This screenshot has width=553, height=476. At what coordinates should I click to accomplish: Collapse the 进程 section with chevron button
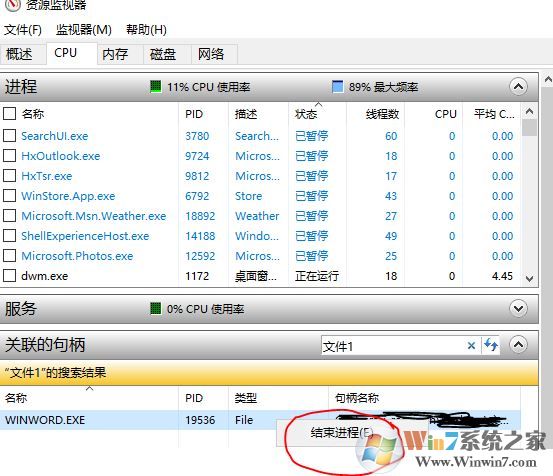pyautogui.click(x=518, y=86)
